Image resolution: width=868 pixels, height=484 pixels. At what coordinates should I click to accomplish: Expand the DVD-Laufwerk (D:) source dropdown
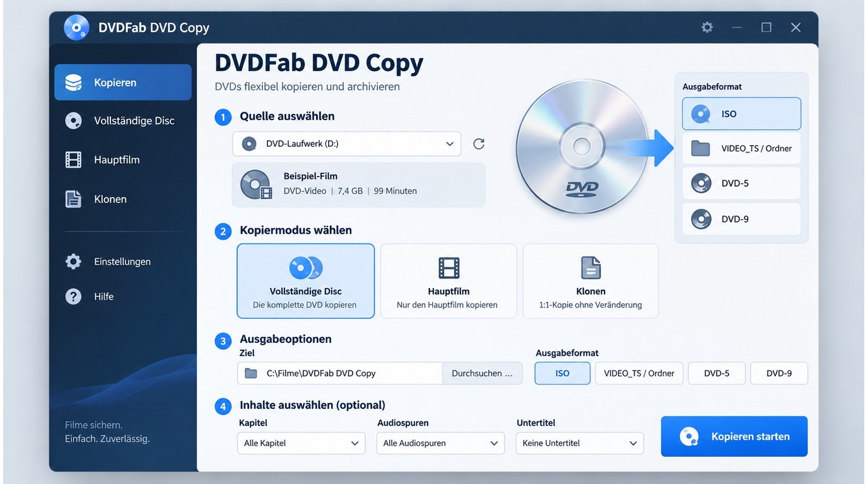[347, 144]
